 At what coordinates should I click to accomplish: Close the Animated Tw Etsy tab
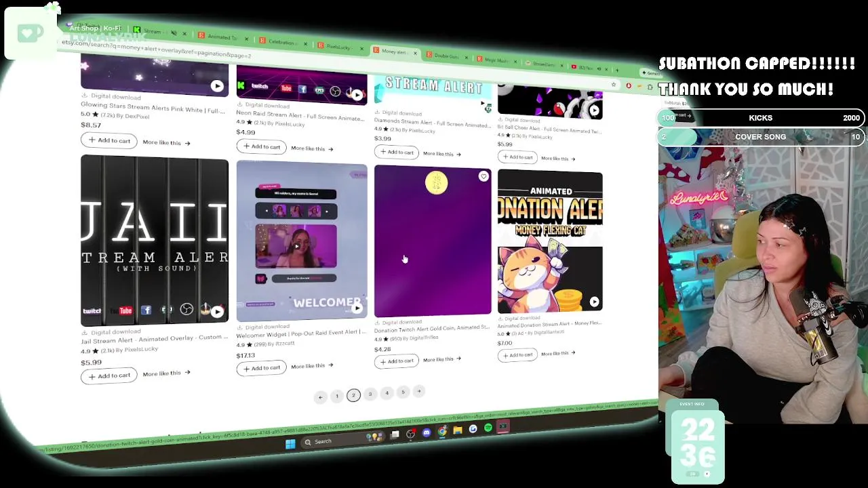point(246,39)
